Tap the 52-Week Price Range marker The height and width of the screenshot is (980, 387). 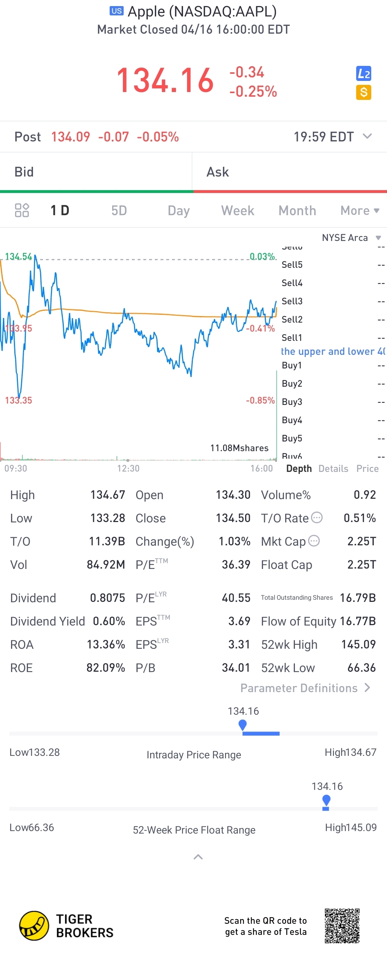[326, 801]
